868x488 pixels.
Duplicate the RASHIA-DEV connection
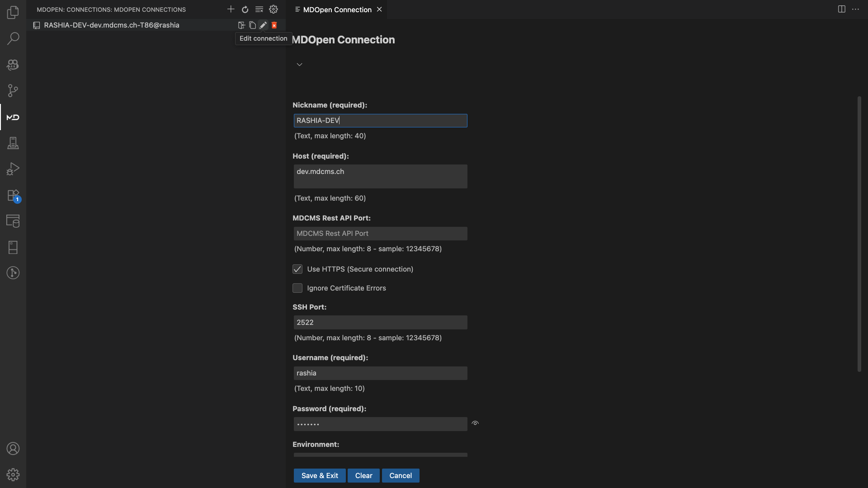tap(252, 25)
